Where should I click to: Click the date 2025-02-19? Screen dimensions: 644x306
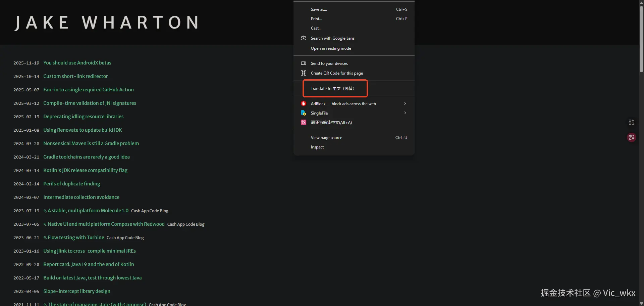[x=26, y=117]
